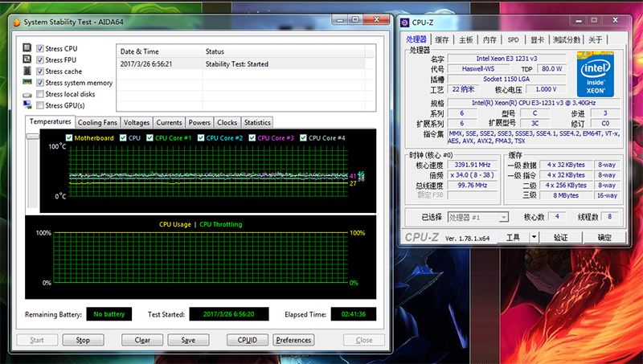Click the Stress FPU icon
643x364 pixels.
coord(27,59)
